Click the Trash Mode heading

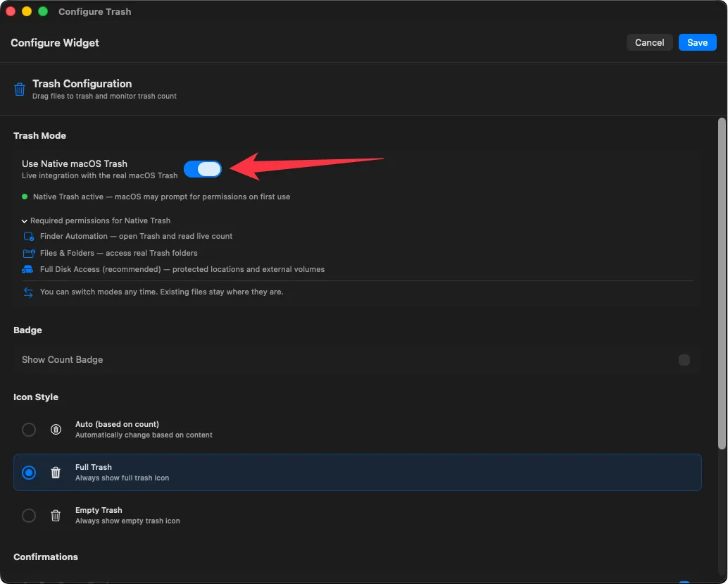click(x=39, y=136)
